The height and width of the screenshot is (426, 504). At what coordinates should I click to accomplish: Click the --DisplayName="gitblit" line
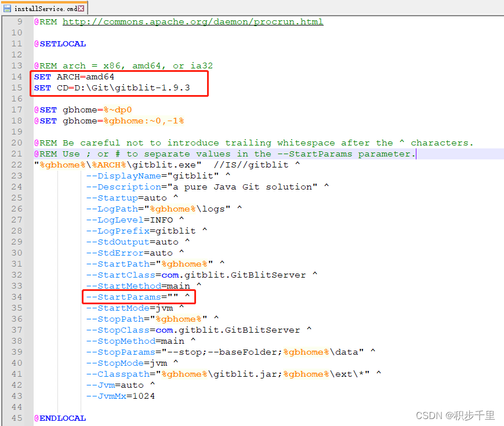pyautogui.click(x=158, y=176)
